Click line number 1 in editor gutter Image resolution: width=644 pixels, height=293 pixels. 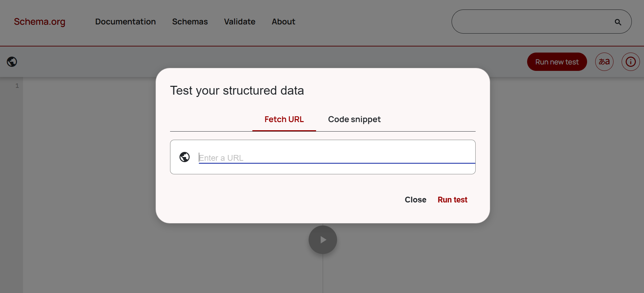(17, 86)
